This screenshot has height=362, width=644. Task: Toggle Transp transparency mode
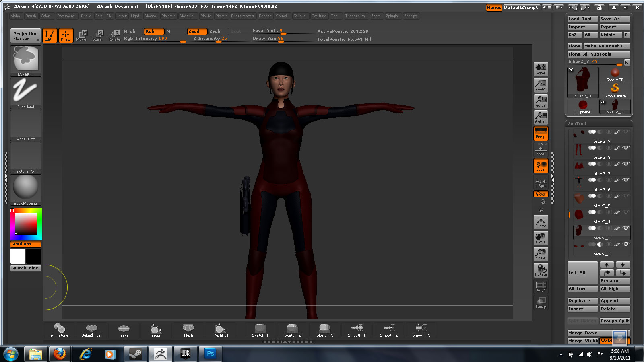(x=541, y=302)
